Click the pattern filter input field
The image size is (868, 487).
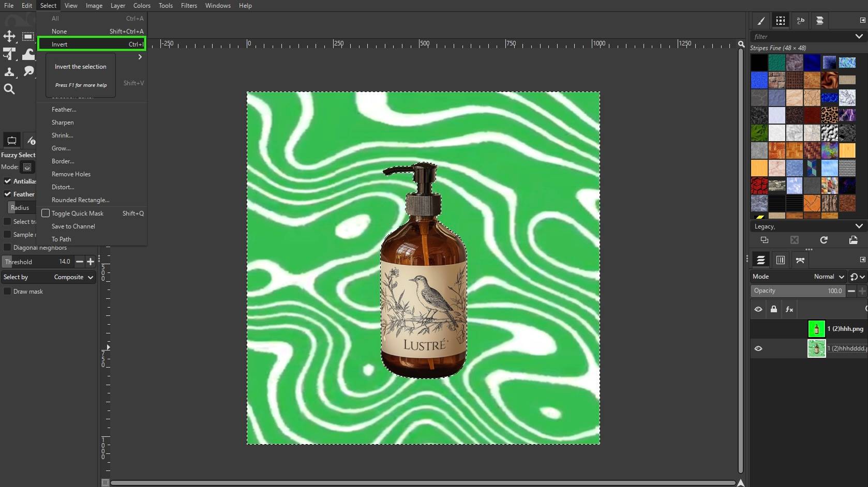click(802, 36)
